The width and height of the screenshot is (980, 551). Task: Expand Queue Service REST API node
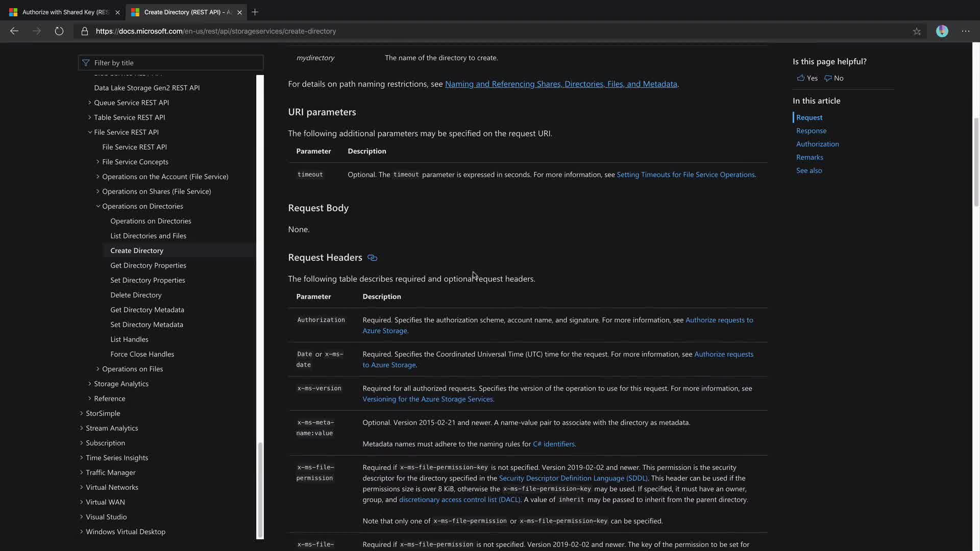(x=90, y=103)
